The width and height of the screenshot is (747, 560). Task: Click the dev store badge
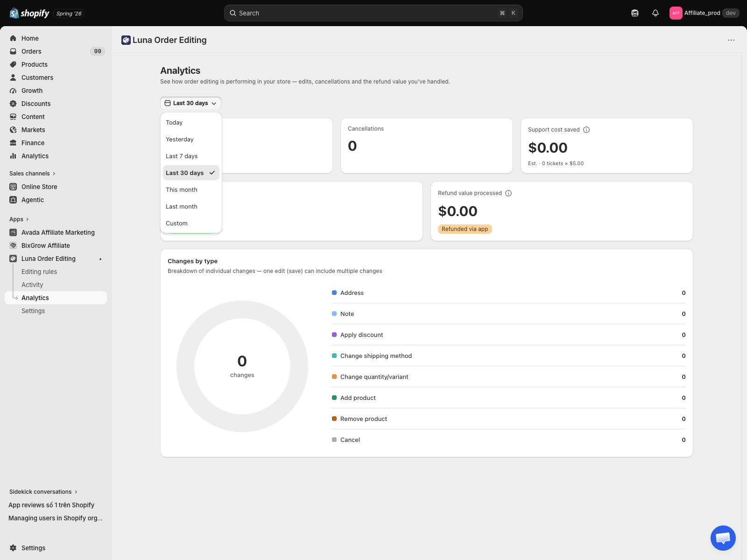click(x=731, y=13)
